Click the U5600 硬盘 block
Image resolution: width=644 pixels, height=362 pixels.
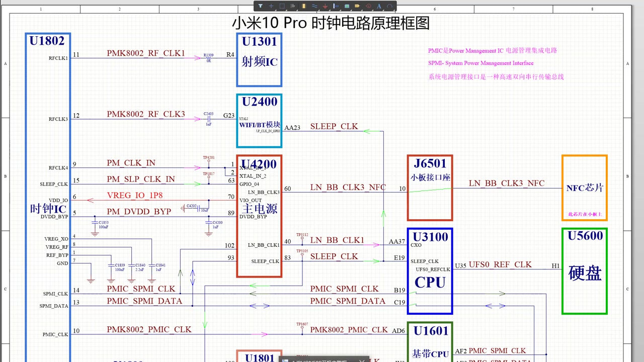point(585,271)
